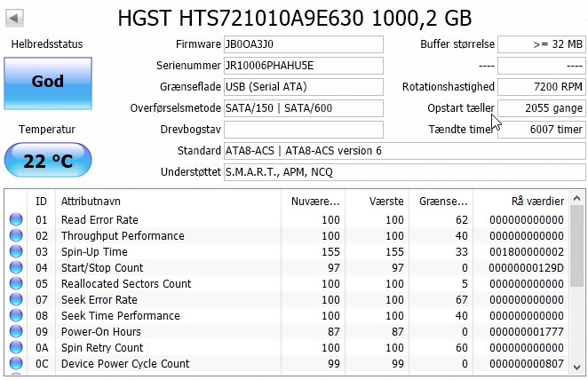
Task: Click raw value 000000001777
Action: point(527,332)
